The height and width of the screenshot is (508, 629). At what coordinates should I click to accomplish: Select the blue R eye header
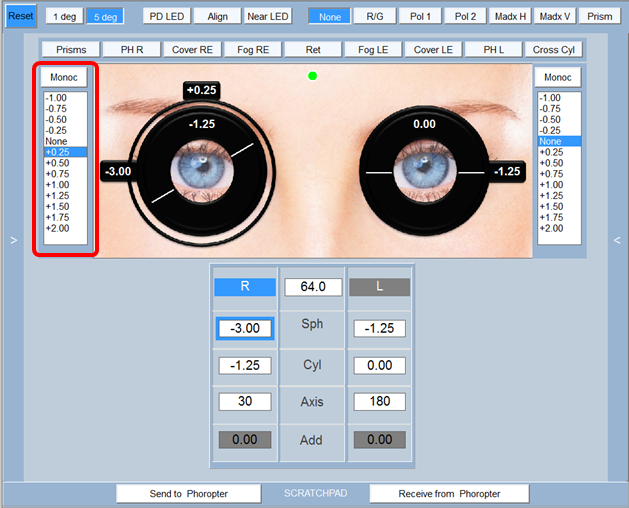click(245, 287)
